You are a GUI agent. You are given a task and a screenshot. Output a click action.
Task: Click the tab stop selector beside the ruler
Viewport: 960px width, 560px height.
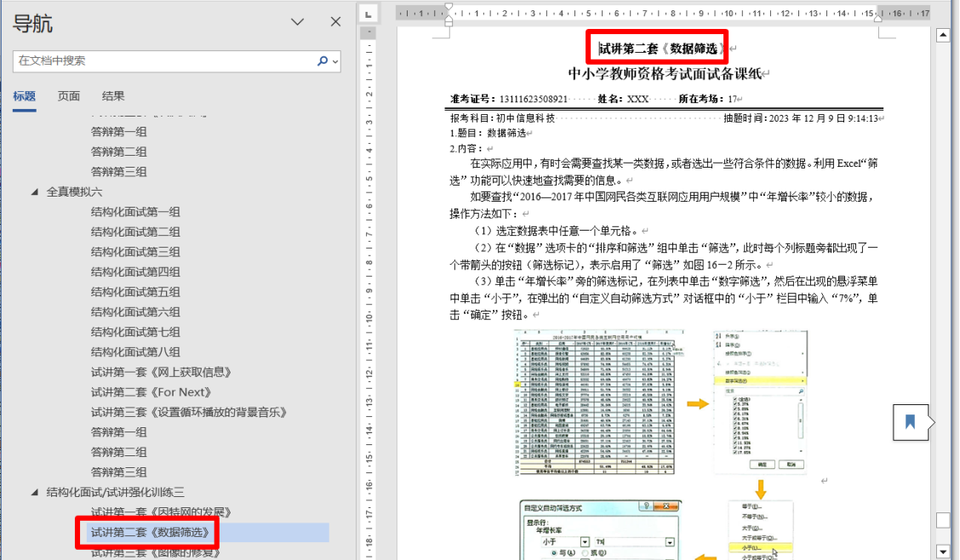point(367,14)
